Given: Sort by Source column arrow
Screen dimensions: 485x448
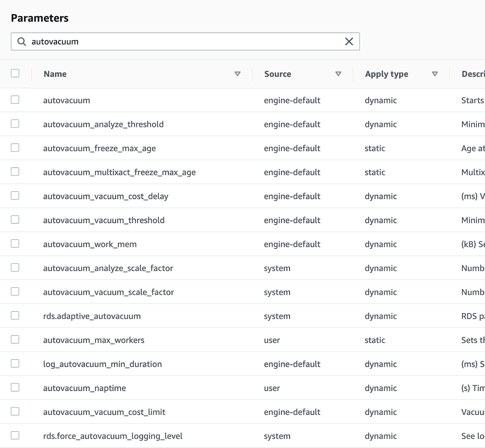Looking at the screenshot, I should (338, 74).
